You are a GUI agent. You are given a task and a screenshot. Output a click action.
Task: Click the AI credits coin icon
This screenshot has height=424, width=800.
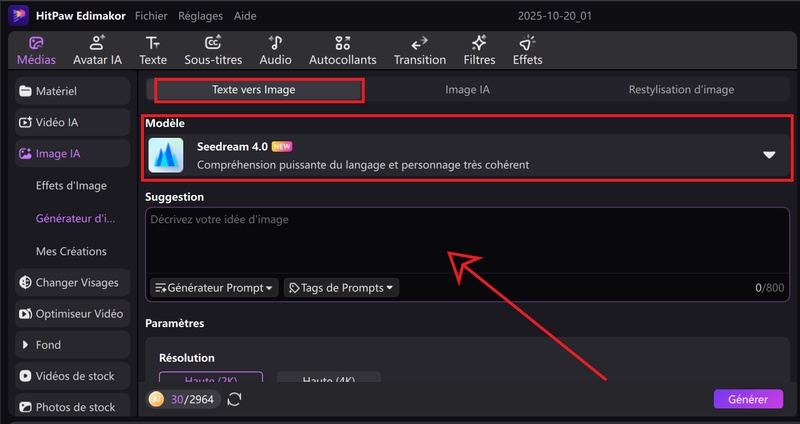(x=156, y=399)
